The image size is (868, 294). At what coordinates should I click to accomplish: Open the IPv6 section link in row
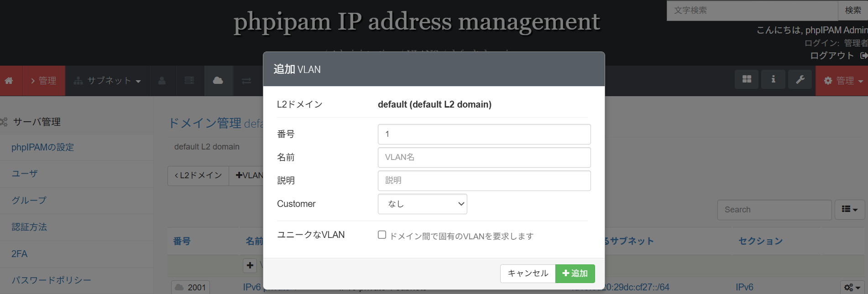[744, 287]
